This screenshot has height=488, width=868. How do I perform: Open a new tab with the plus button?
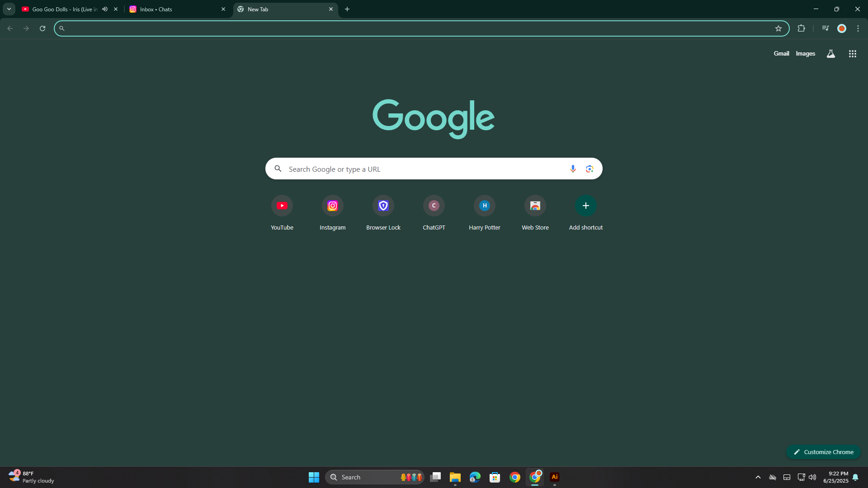(347, 9)
